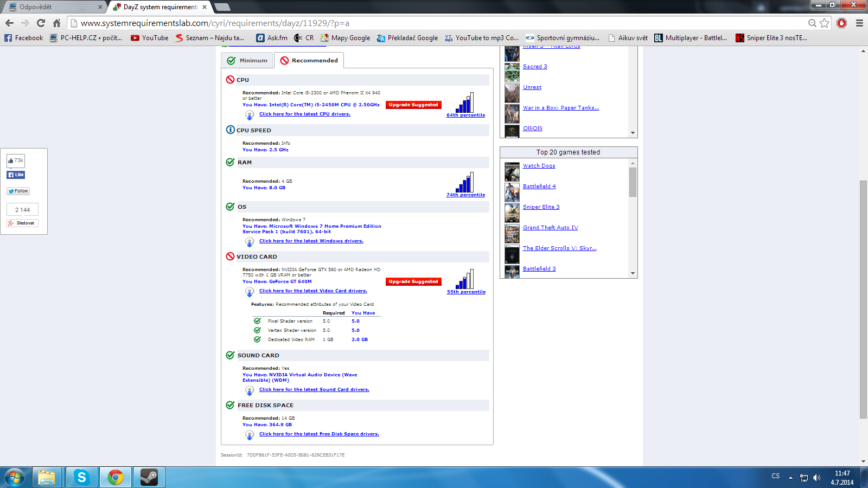
Task: Click the Video Card driver download icon
Action: point(250,292)
